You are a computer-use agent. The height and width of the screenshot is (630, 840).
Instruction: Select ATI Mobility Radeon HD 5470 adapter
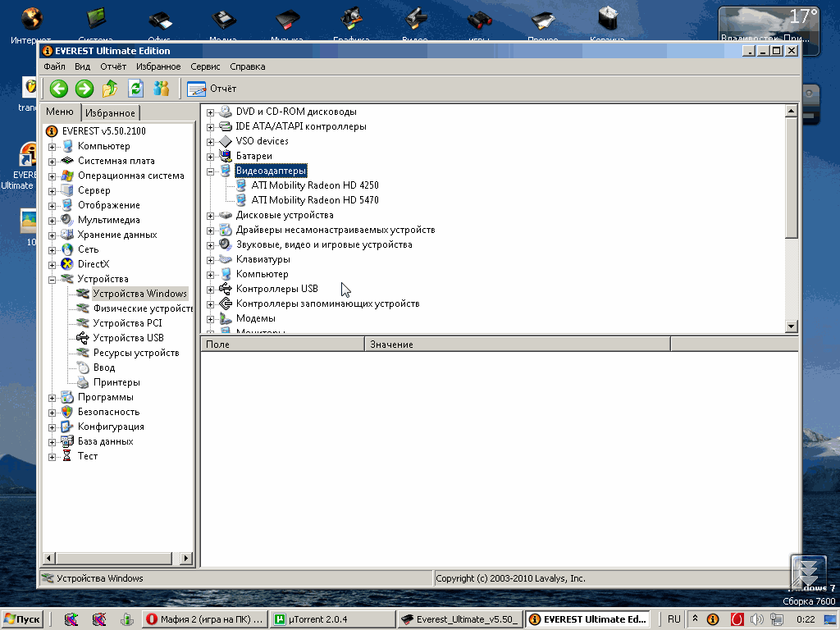(314, 200)
